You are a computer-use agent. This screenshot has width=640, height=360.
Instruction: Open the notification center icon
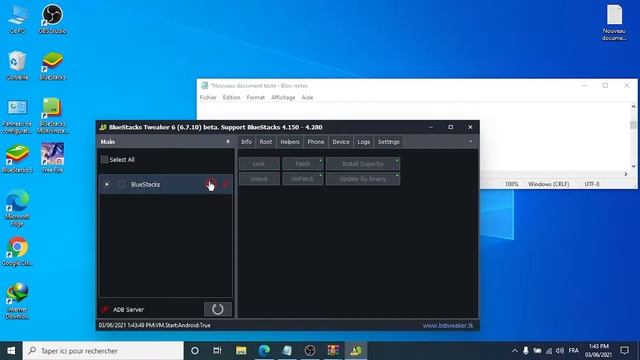624,351
